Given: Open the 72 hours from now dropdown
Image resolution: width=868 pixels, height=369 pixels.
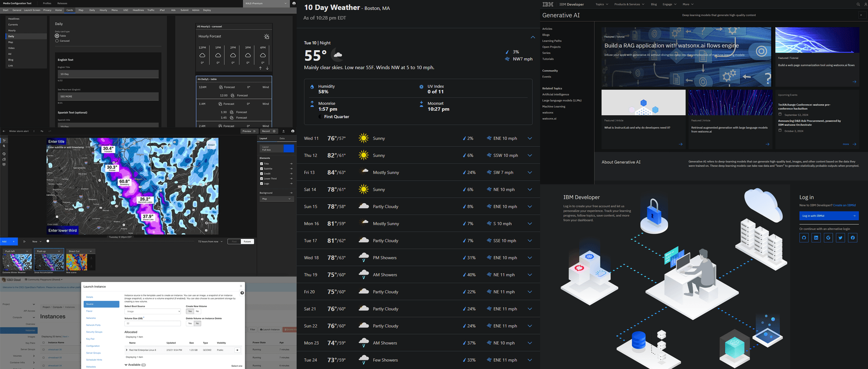Looking at the screenshot, I should pyautogui.click(x=210, y=242).
